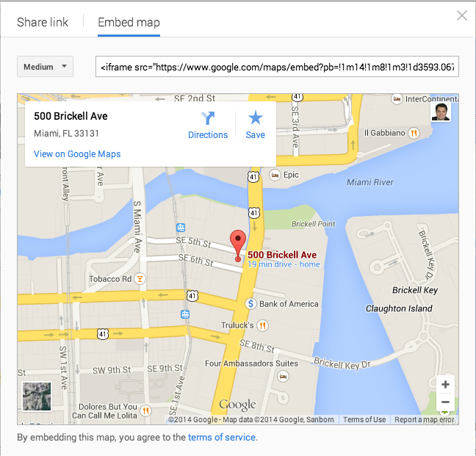The width and height of the screenshot is (476, 456).
Task: Click Report a map error link
Action: click(425, 419)
